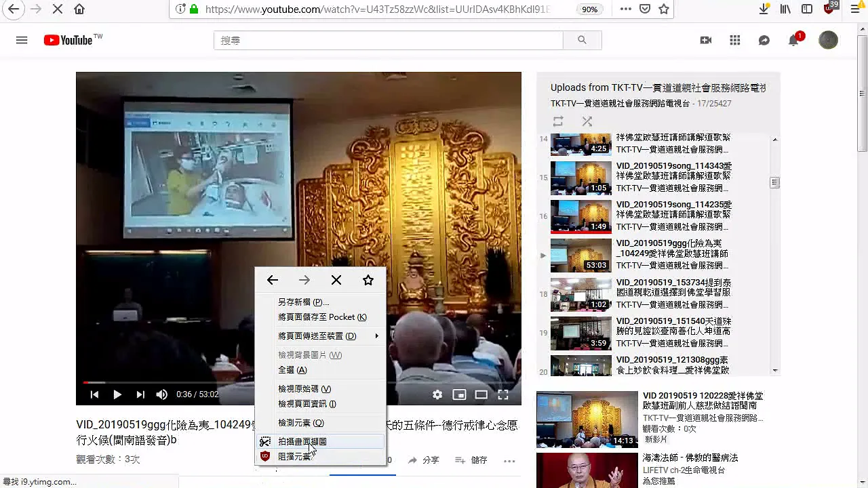Screen dimensions: 868x488
Task: Skip to previous video in player
Action: coord(94,394)
